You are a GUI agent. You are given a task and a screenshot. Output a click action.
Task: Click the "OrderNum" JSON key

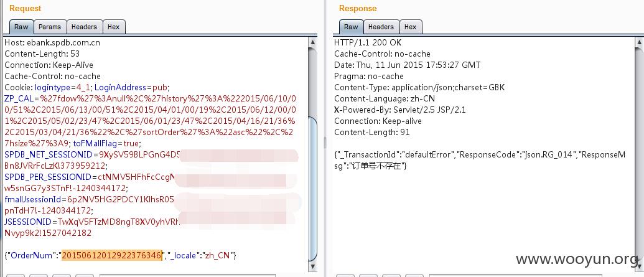pos(31,256)
